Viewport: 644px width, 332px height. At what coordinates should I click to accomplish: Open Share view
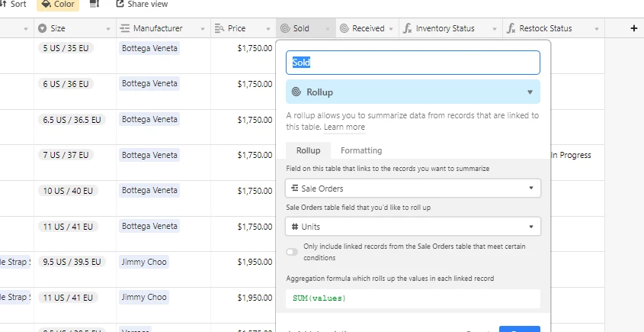(142, 4)
